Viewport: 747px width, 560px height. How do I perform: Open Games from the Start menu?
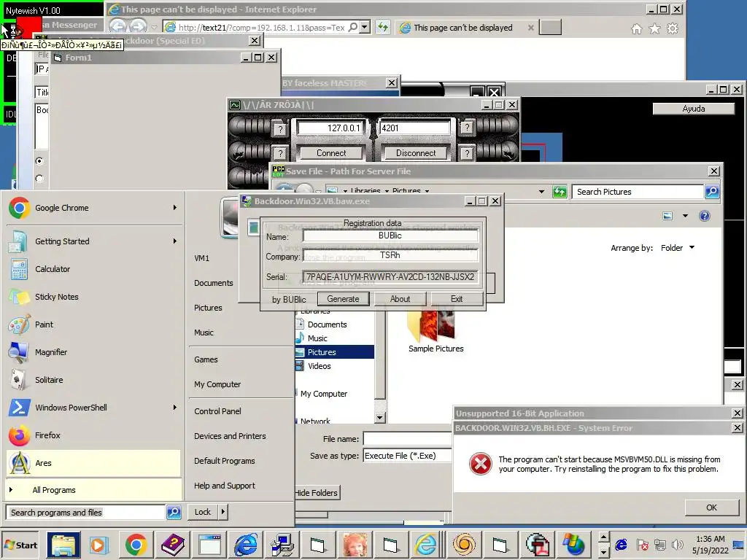coord(206,360)
